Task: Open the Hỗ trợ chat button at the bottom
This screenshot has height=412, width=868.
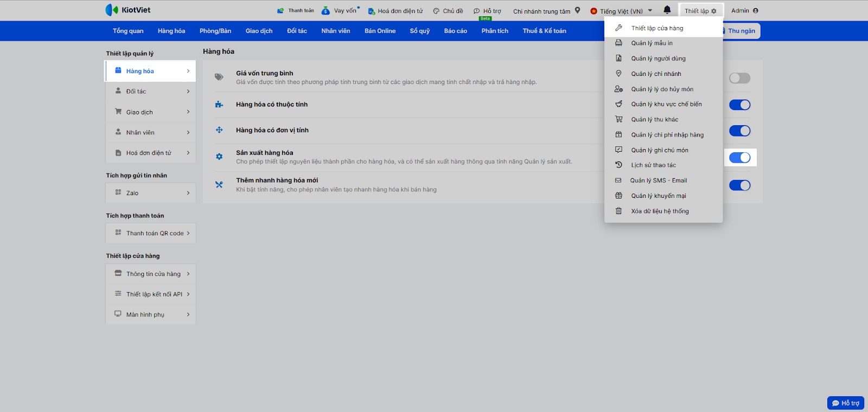Action: (846, 403)
